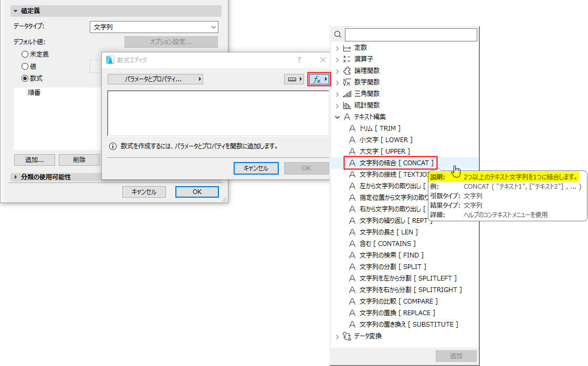Click the 数学関数 category icon
Viewport: 588px width, 366px height.
pos(344,82)
